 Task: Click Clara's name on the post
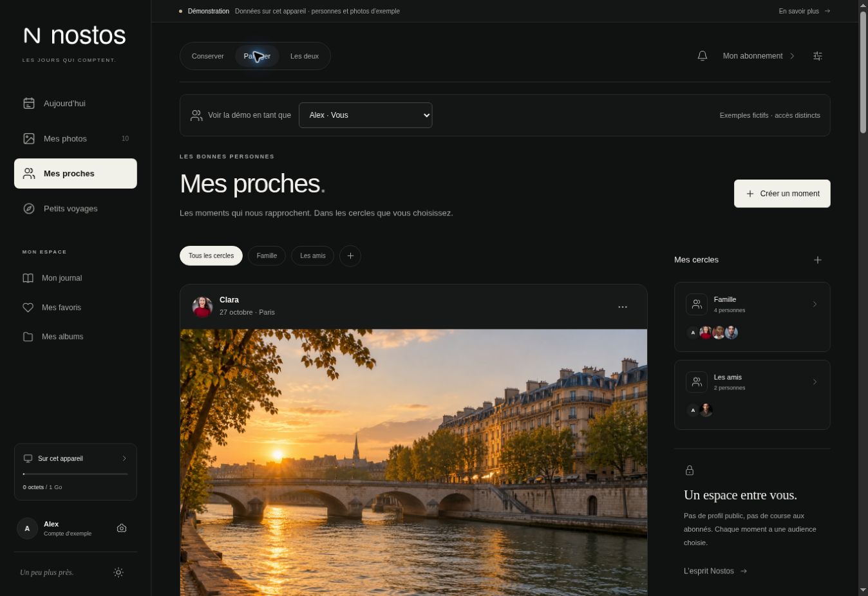(x=229, y=300)
